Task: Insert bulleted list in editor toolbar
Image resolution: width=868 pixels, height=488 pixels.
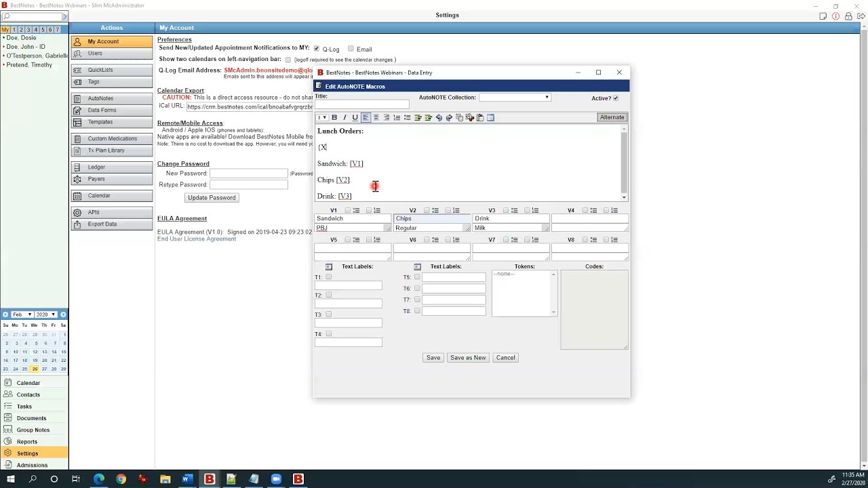Action: pyautogui.click(x=408, y=117)
